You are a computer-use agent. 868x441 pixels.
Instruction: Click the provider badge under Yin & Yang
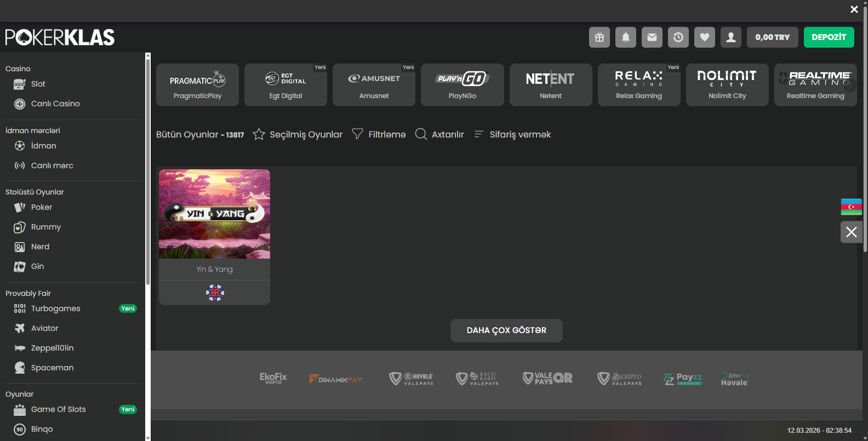(x=215, y=293)
